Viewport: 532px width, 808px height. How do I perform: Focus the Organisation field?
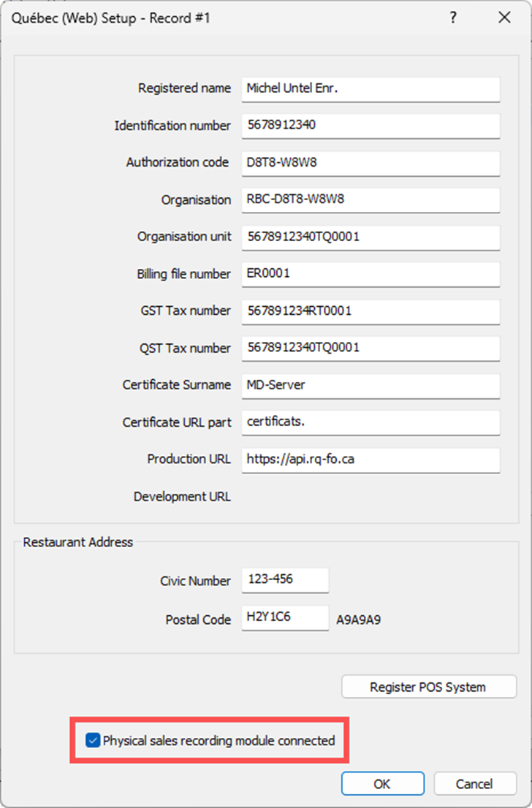tap(370, 200)
